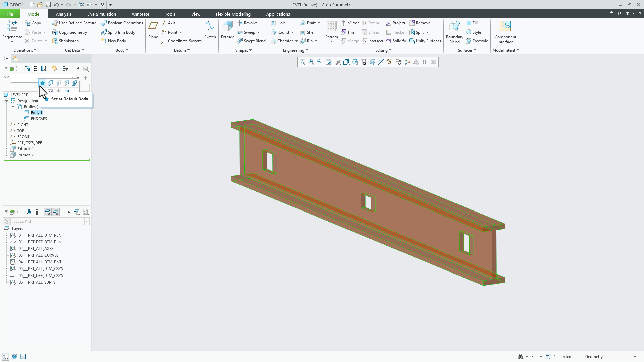This screenshot has height=362, width=644.
Task: Expand the 01__PRT_ALL_DTM_PLN layer
Action: pyautogui.click(x=6, y=235)
